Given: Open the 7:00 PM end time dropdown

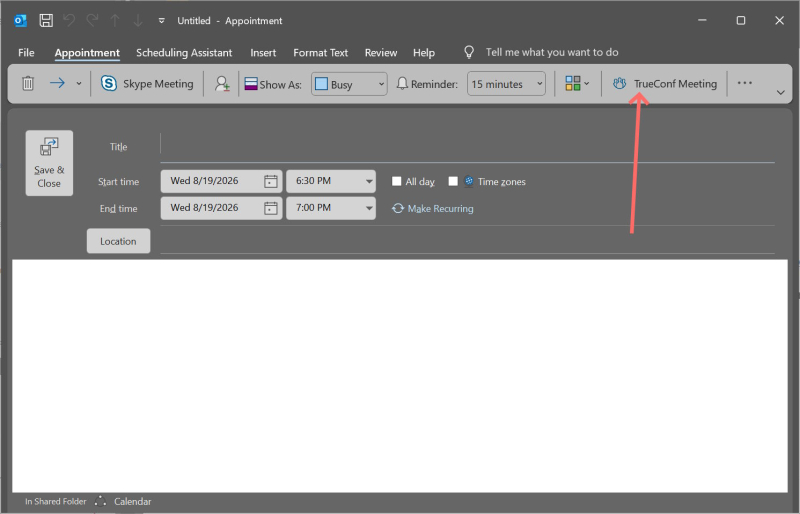Looking at the screenshot, I should click(331, 208).
